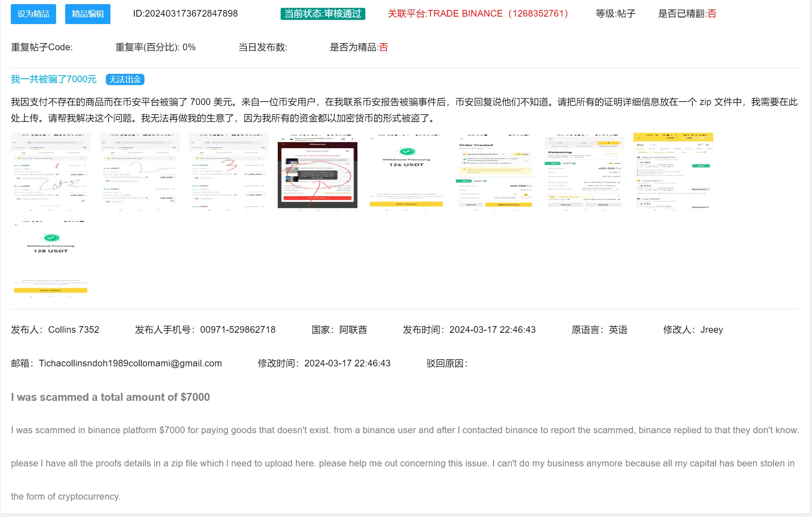This screenshot has height=517, width=812.
Task: Click the 原语言: 英语 field
Action: click(599, 330)
